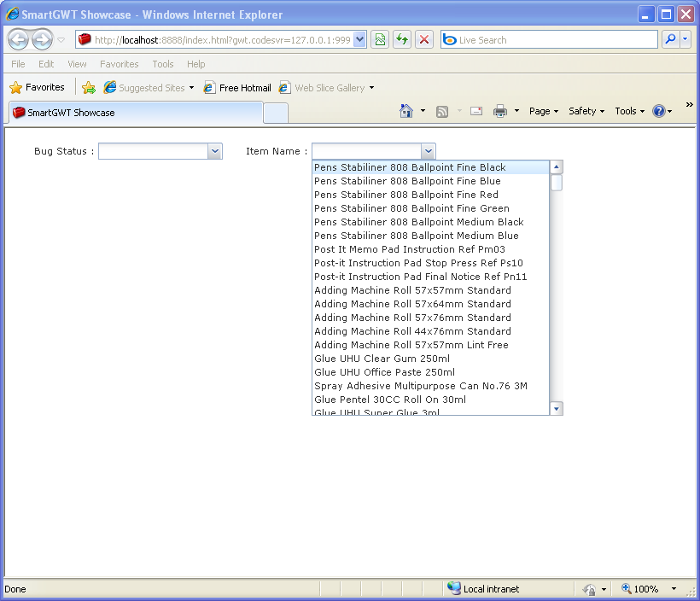Collapse the Item Name dropdown arrow
Screen dimensions: 700x601
(x=429, y=151)
